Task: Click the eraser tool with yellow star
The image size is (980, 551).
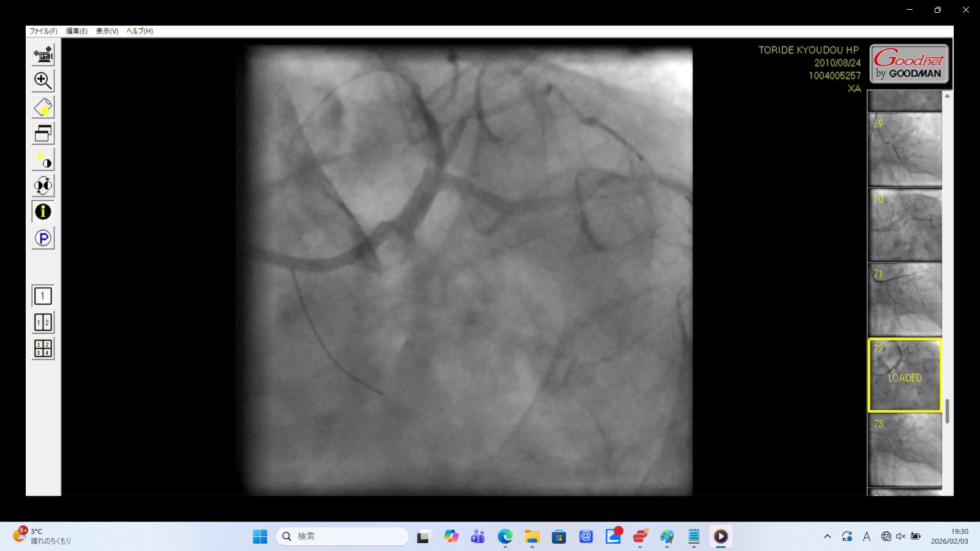Action: 43,107
